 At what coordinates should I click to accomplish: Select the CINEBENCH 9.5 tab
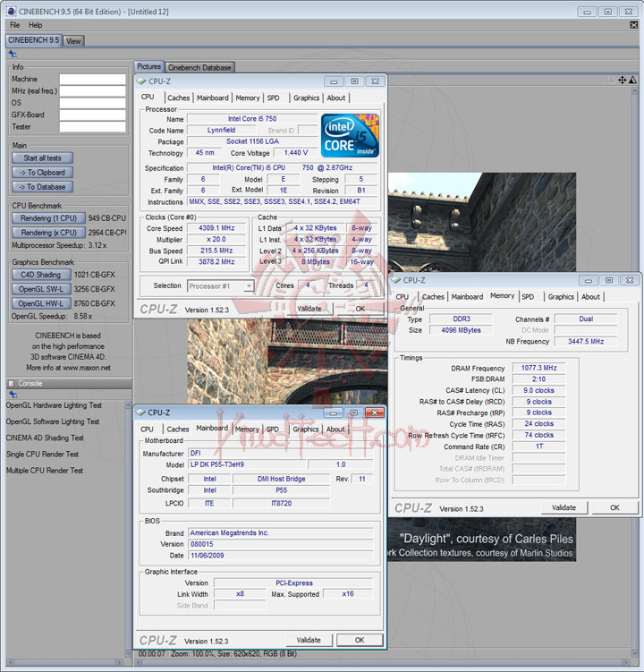click(33, 40)
